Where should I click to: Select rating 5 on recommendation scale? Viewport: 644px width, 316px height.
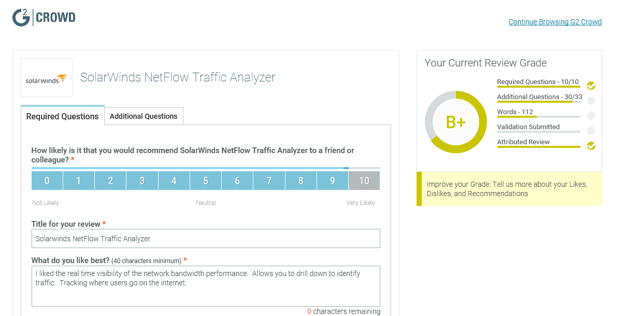point(206,181)
